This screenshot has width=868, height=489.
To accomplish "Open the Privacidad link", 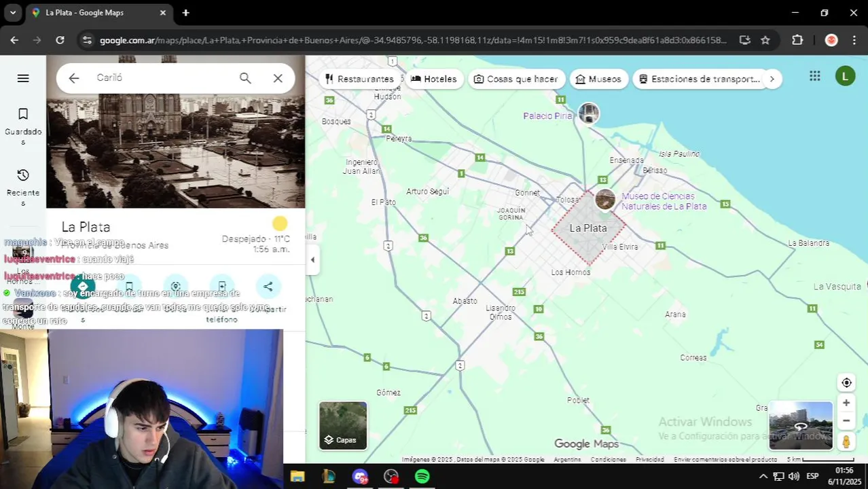I will pyautogui.click(x=650, y=460).
